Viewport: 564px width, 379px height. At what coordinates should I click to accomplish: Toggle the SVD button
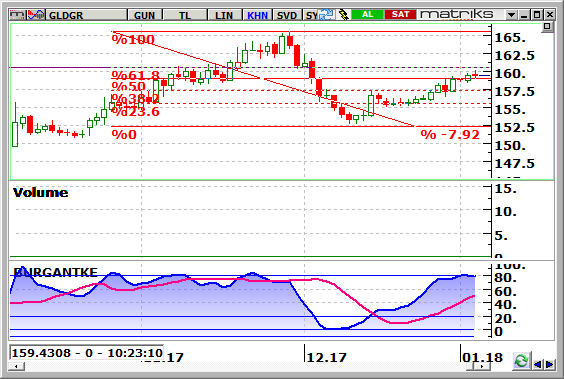coord(287,15)
